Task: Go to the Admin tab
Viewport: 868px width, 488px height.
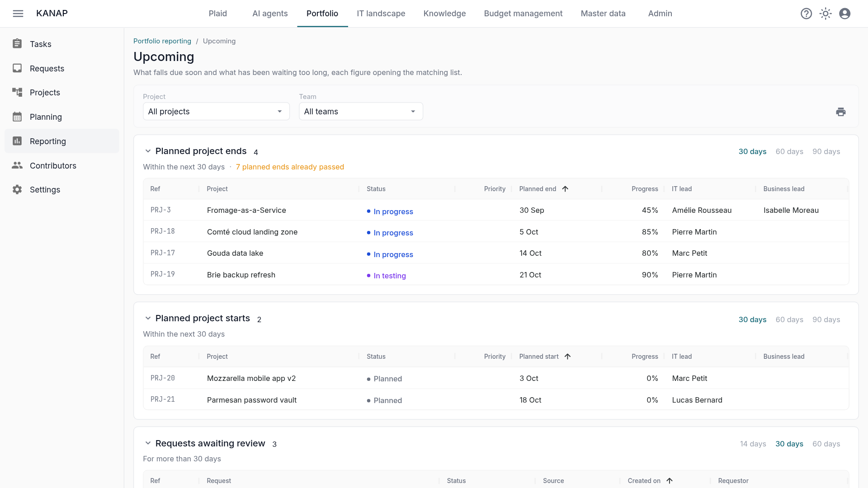Action: pyautogui.click(x=660, y=14)
